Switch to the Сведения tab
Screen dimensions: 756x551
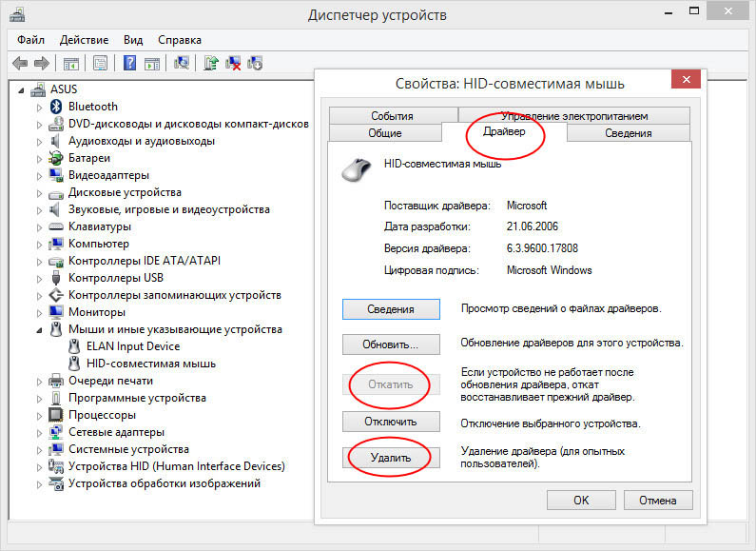(629, 132)
